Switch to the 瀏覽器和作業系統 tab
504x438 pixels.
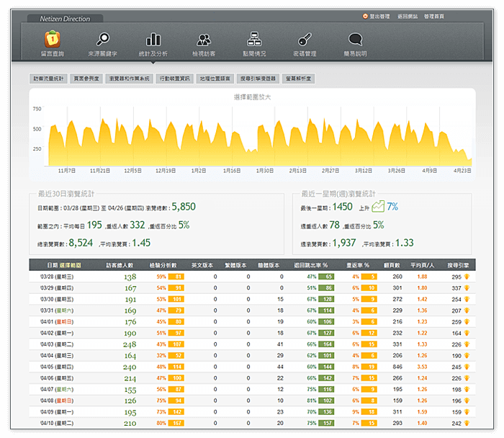tap(128, 79)
